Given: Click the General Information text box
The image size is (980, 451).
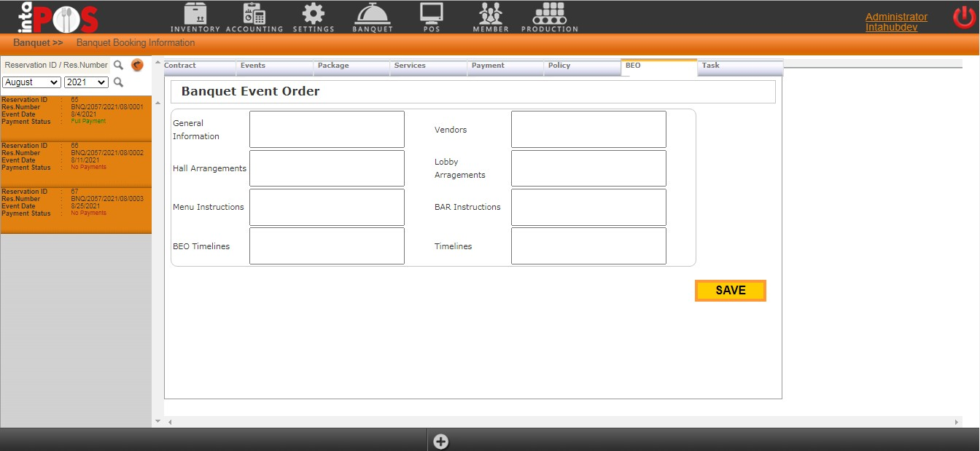Looking at the screenshot, I should pyautogui.click(x=327, y=129).
